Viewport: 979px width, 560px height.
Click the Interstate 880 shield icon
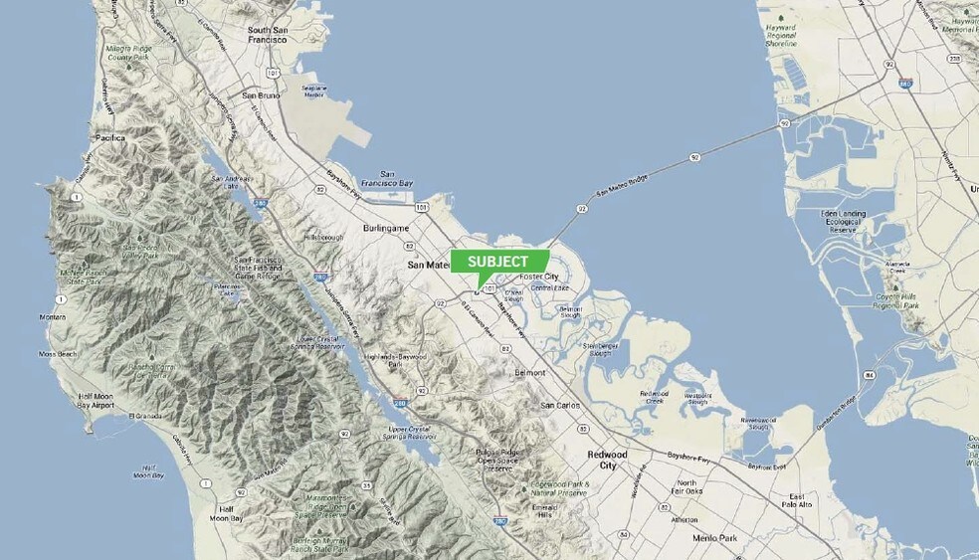(905, 83)
